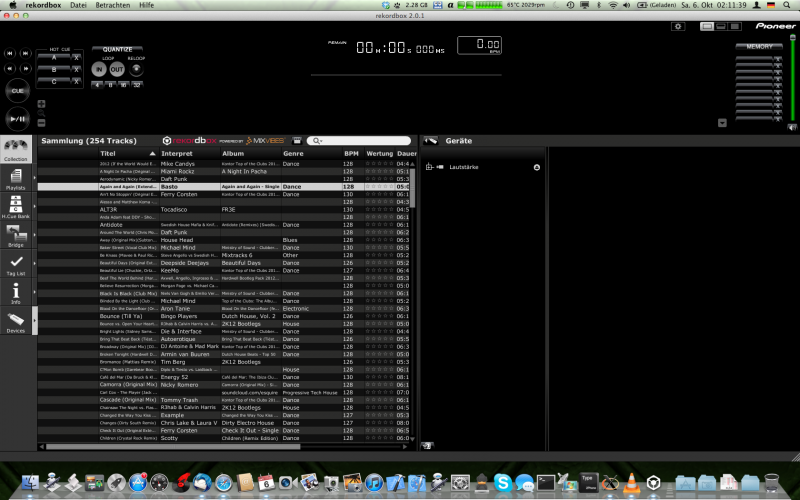Click the track list vertical scrollbar thumb
The width and height of the screenshot is (800, 500).
click(412, 188)
